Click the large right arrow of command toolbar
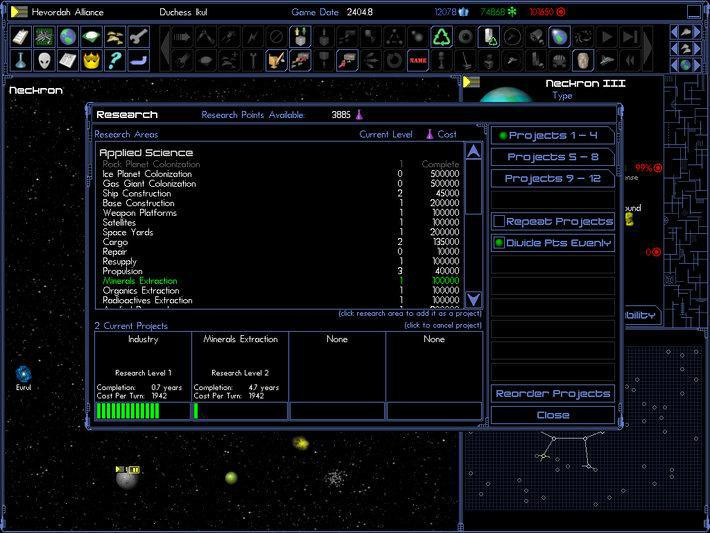The height and width of the screenshot is (533, 710). 648,48
